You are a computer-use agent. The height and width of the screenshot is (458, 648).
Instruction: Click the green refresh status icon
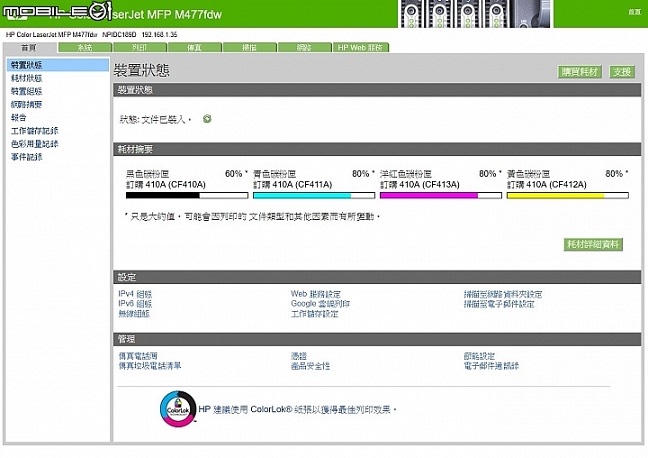coord(207,119)
